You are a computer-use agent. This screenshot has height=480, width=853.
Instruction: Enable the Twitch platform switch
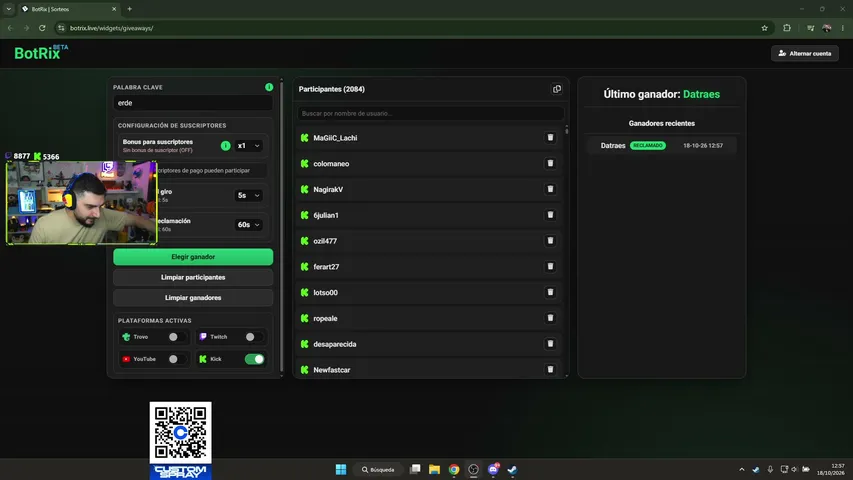coord(254,337)
